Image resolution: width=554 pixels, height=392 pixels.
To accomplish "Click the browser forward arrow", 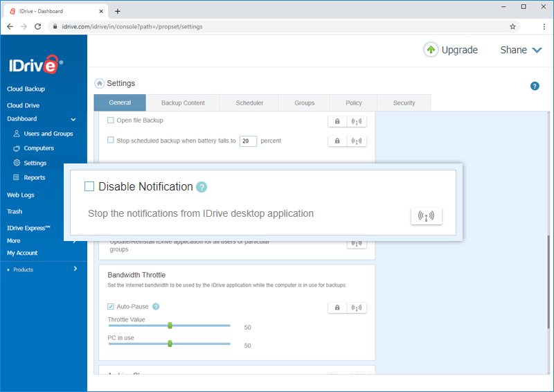I will (24, 26).
